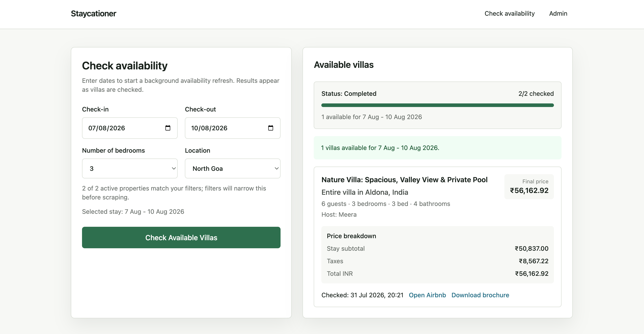Click the Final price ₹56,162.92 box
Screen dimensions: 644x334
[x=529, y=187]
